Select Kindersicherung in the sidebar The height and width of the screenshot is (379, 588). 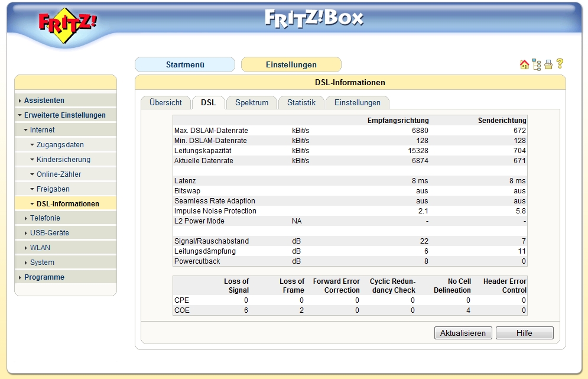pyautogui.click(x=63, y=160)
